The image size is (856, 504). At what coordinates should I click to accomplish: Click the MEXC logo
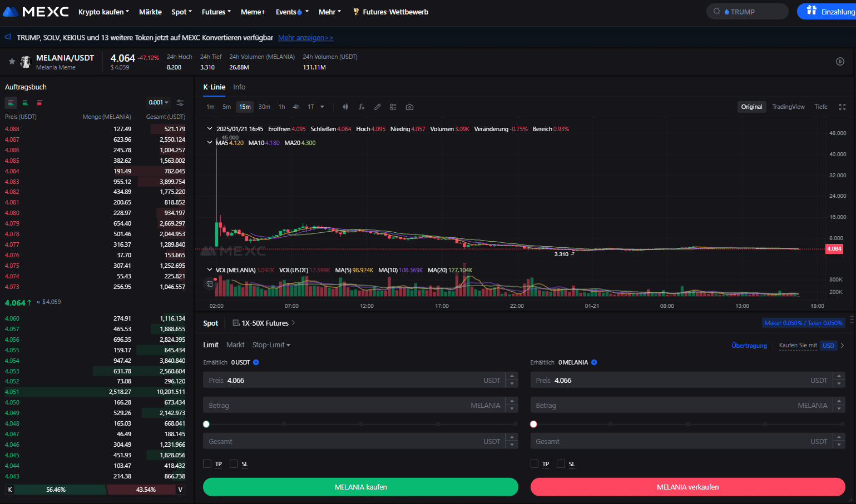point(36,12)
